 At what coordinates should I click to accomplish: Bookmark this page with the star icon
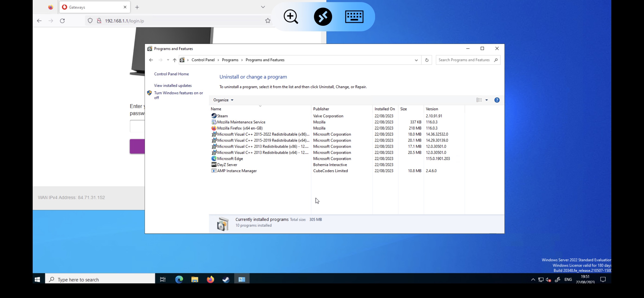point(268,21)
